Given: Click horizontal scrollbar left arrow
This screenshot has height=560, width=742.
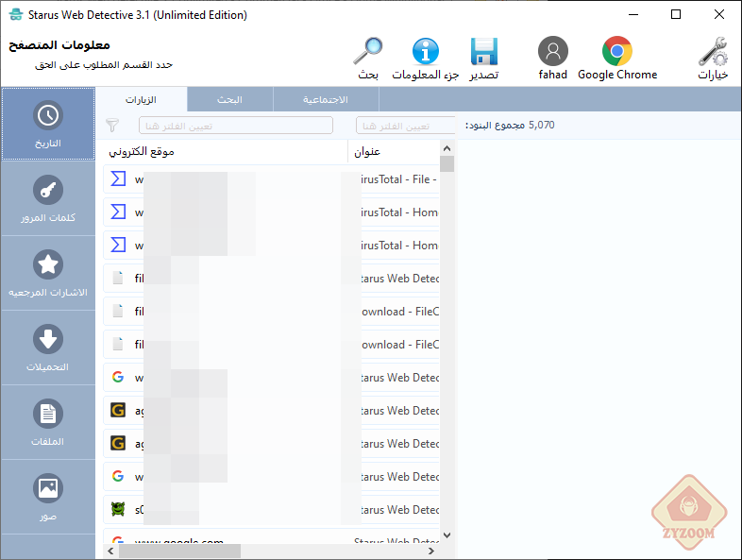Looking at the screenshot, I should [110, 551].
